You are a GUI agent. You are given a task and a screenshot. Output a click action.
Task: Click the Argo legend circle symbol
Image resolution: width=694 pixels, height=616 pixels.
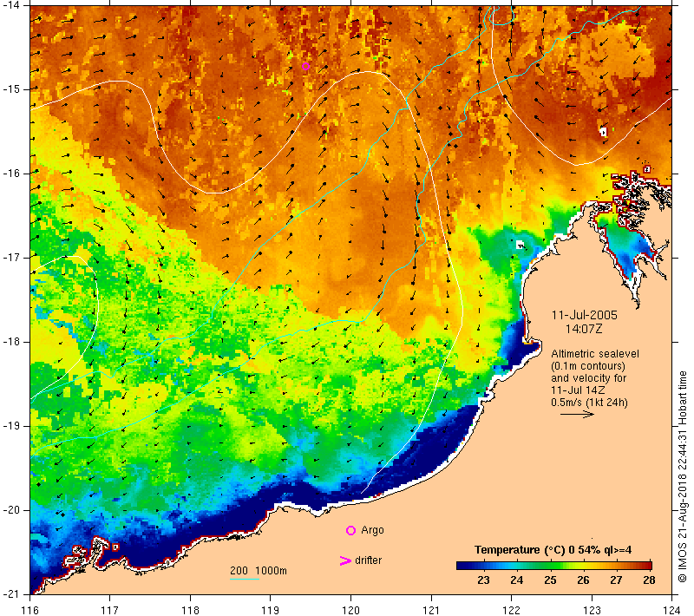click(x=350, y=530)
